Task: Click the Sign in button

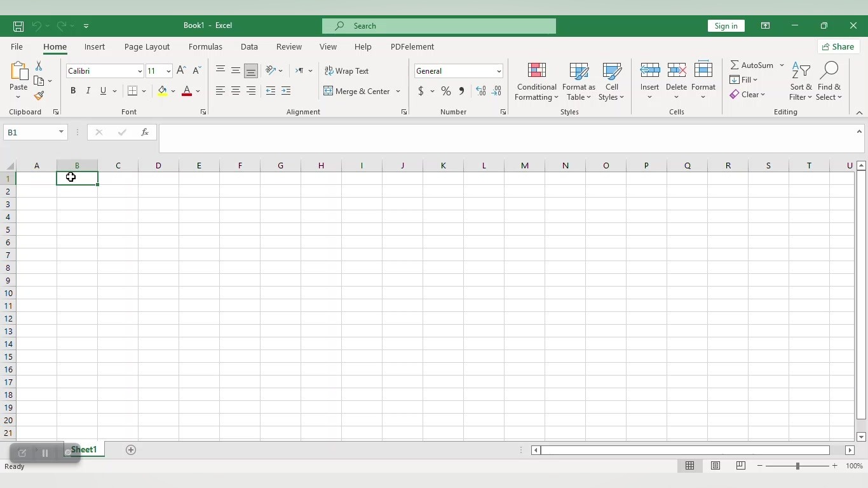Action: pos(726,25)
